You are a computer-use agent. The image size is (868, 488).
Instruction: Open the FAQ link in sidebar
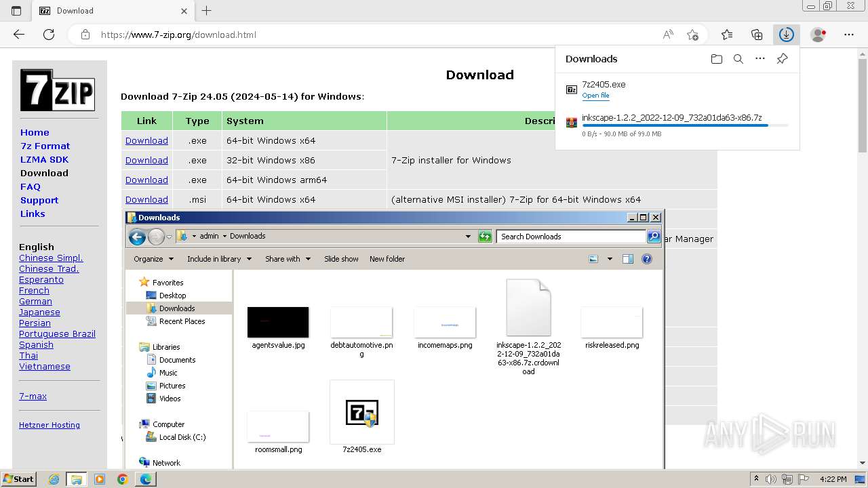click(31, 186)
